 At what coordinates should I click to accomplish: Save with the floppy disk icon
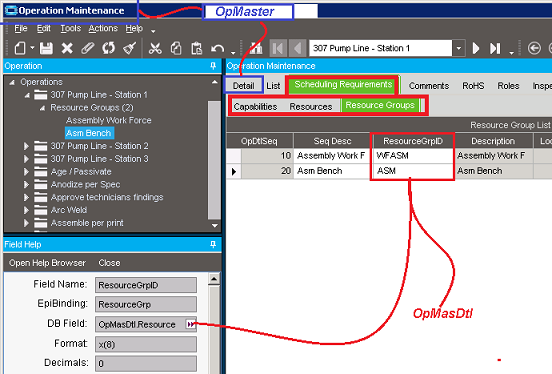click(x=46, y=48)
